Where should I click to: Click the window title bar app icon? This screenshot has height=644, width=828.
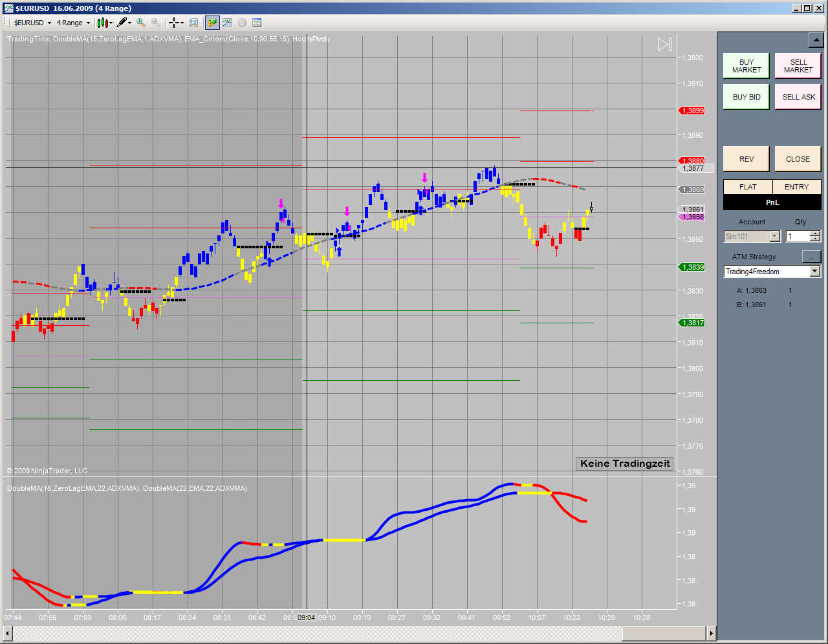point(8,8)
